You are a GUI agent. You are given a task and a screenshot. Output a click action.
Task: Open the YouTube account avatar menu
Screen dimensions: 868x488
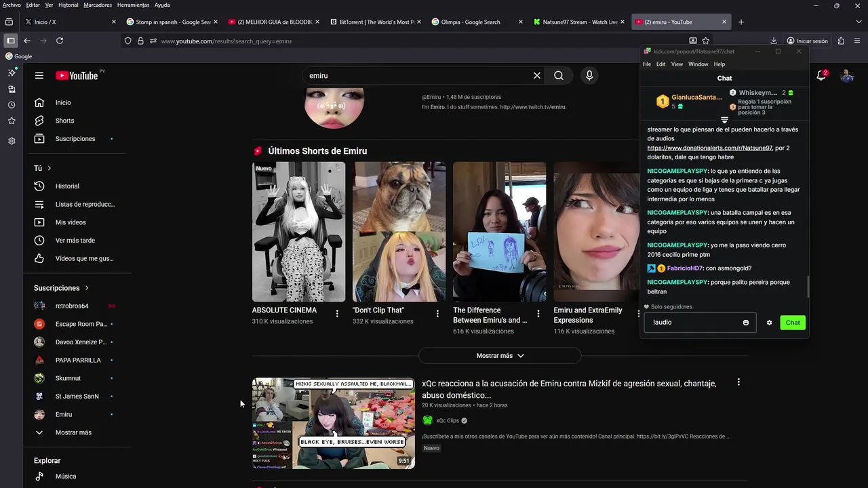tap(847, 76)
